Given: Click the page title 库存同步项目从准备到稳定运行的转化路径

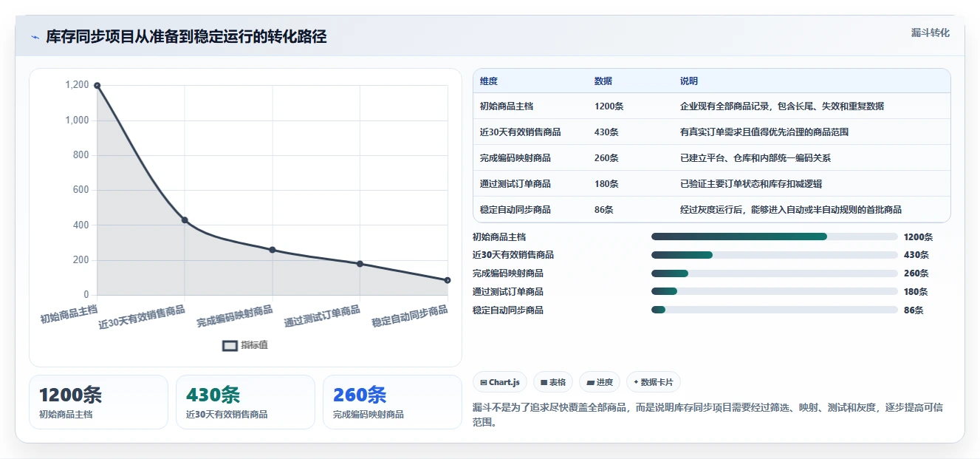Looking at the screenshot, I should click(x=186, y=37).
